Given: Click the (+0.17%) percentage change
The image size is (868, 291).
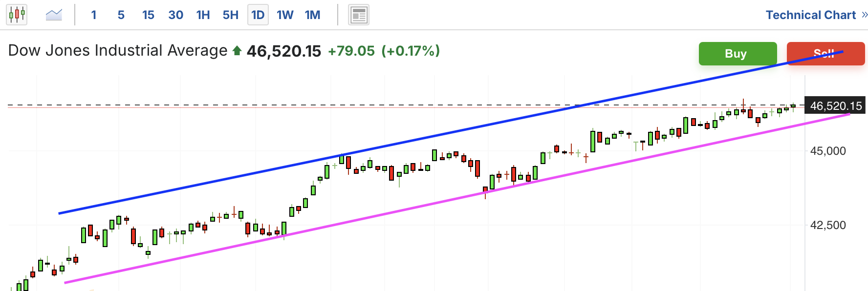Looking at the screenshot, I should click(x=411, y=51).
